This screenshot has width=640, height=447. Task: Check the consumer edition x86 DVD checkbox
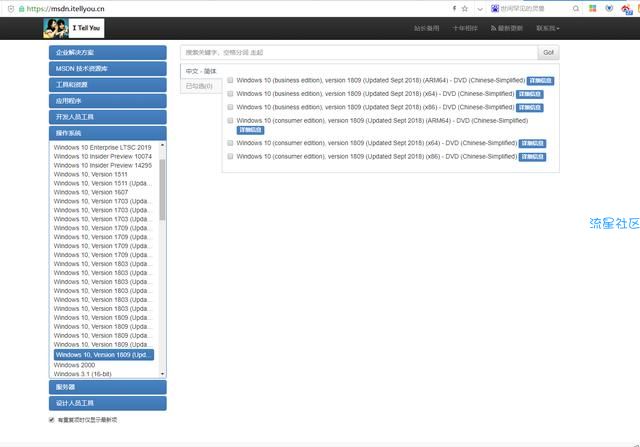230,156
